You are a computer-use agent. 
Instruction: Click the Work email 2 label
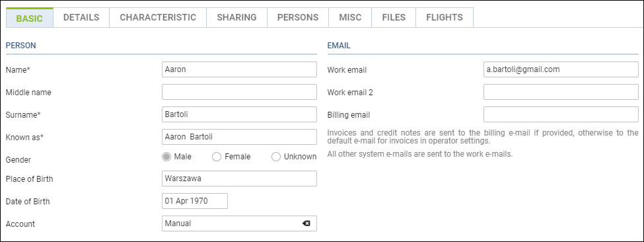(x=350, y=93)
